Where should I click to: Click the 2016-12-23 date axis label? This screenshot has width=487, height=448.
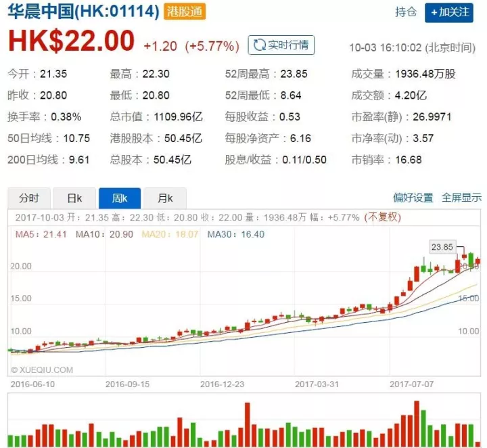[x=222, y=384]
